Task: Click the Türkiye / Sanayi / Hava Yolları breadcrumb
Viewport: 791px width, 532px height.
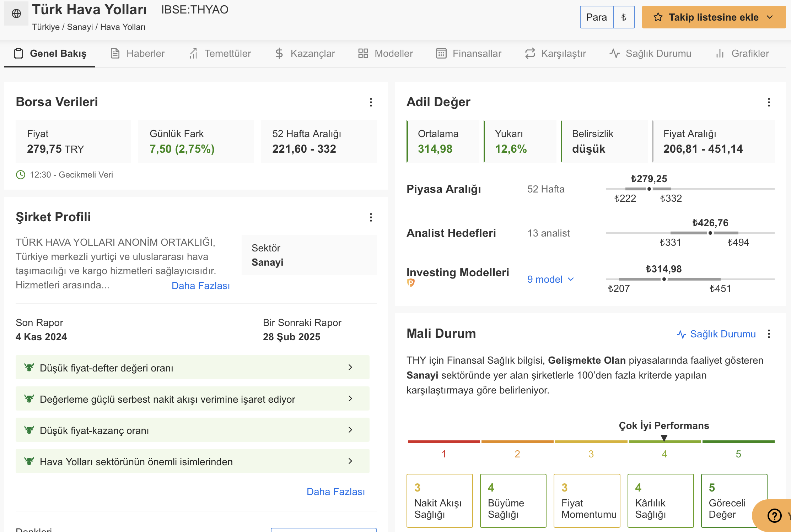Action: (x=89, y=27)
